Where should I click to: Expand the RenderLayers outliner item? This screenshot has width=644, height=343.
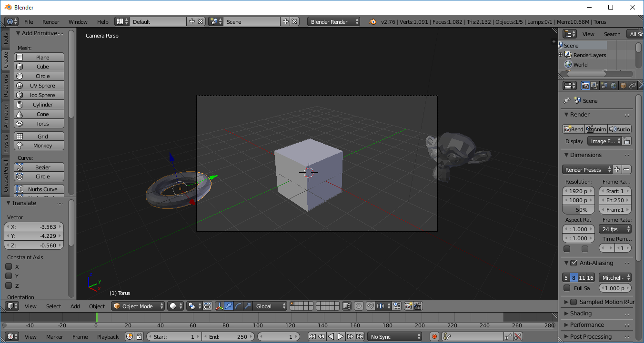click(561, 55)
